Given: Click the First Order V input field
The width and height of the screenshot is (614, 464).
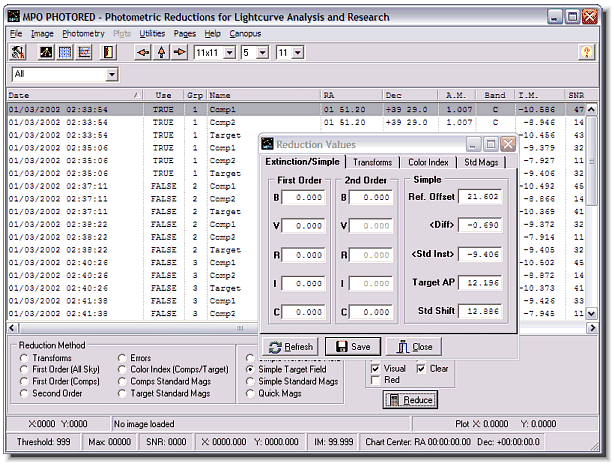Looking at the screenshot, I should pyautogui.click(x=303, y=226).
